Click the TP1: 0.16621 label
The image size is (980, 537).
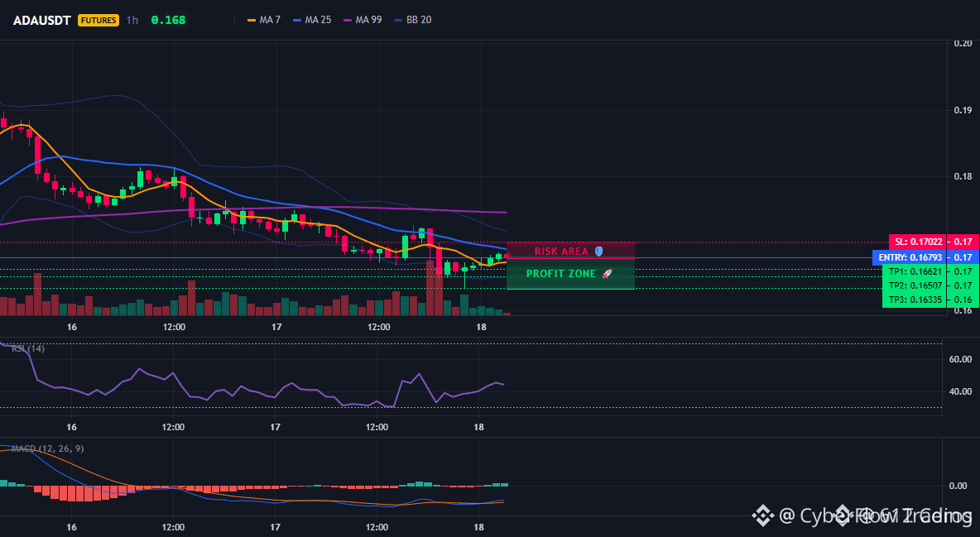(x=915, y=272)
